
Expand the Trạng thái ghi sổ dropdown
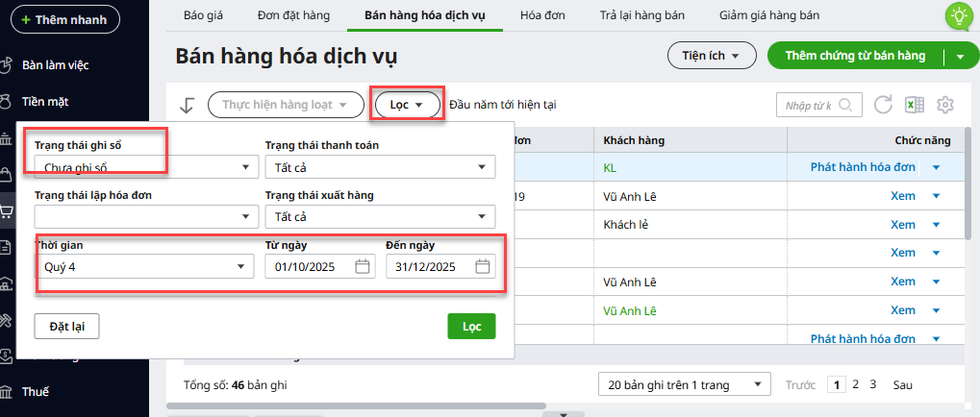pos(145,168)
